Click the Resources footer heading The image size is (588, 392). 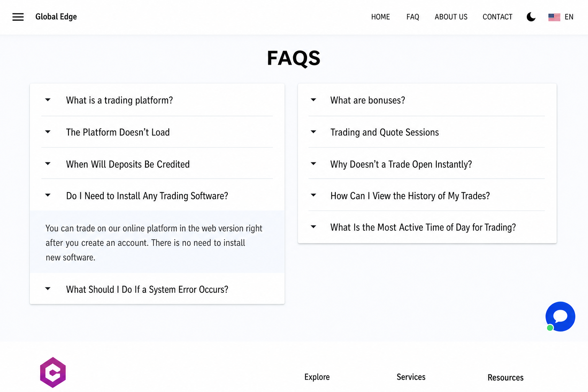click(x=505, y=377)
